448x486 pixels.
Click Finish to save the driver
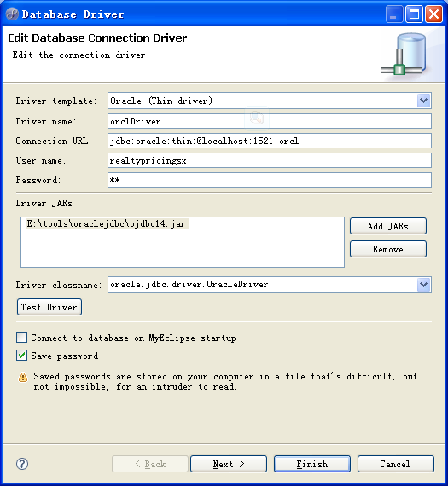(x=312, y=464)
